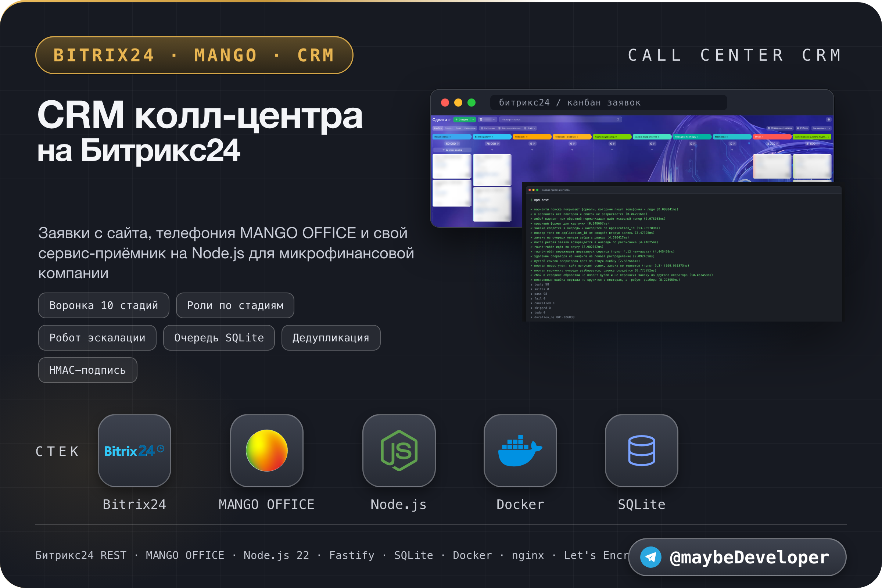Click the Повторные продажи button
882x588 pixels.
click(x=780, y=128)
